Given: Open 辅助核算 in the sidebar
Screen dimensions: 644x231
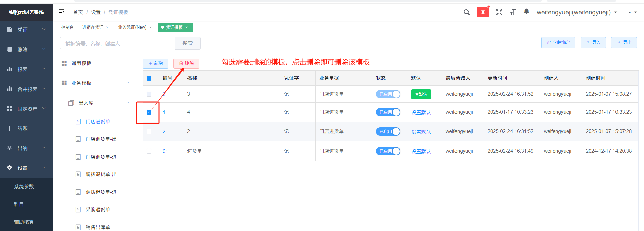Looking at the screenshot, I should pyautogui.click(x=24, y=222).
